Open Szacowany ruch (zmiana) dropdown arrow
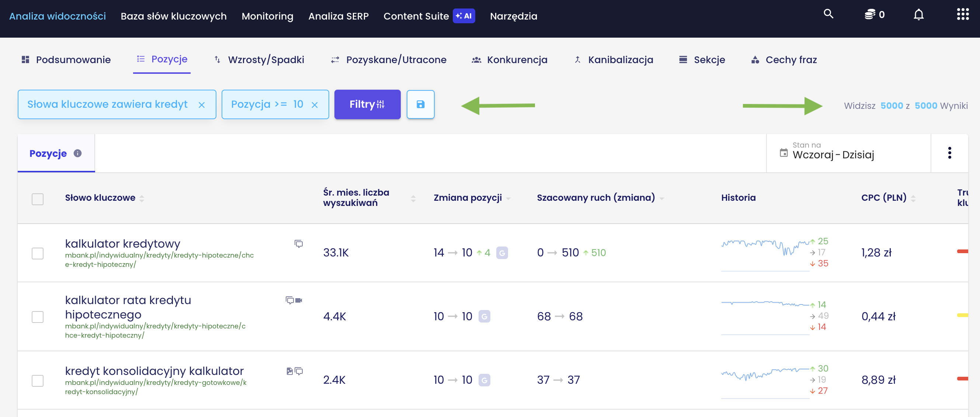The width and height of the screenshot is (980, 417). click(661, 199)
